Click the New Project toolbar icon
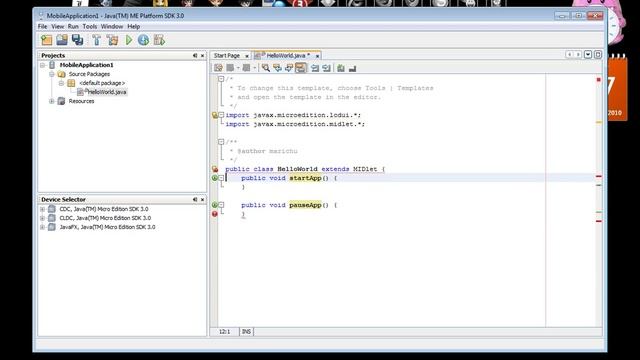This screenshot has height=360, width=640. point(47,40)
